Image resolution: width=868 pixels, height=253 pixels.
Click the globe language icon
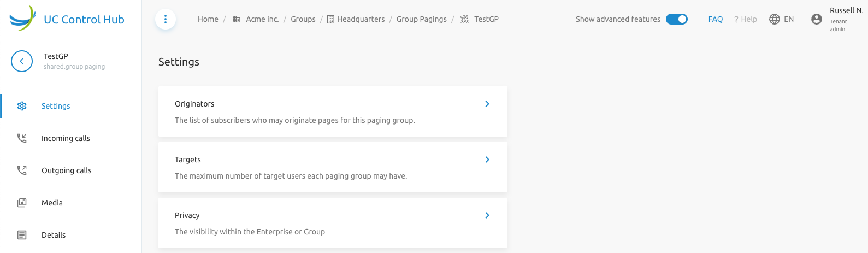(x=775, y=19)
